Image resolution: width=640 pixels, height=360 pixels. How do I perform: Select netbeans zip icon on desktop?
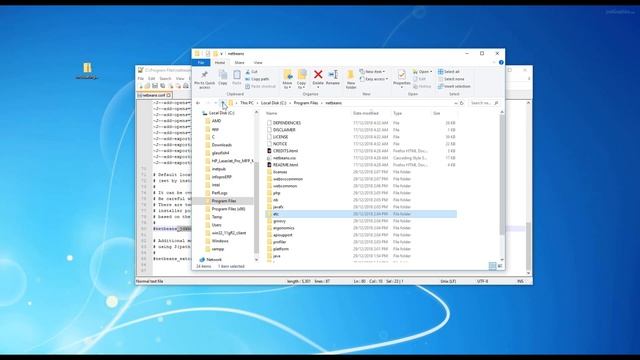tap(87, 70)
